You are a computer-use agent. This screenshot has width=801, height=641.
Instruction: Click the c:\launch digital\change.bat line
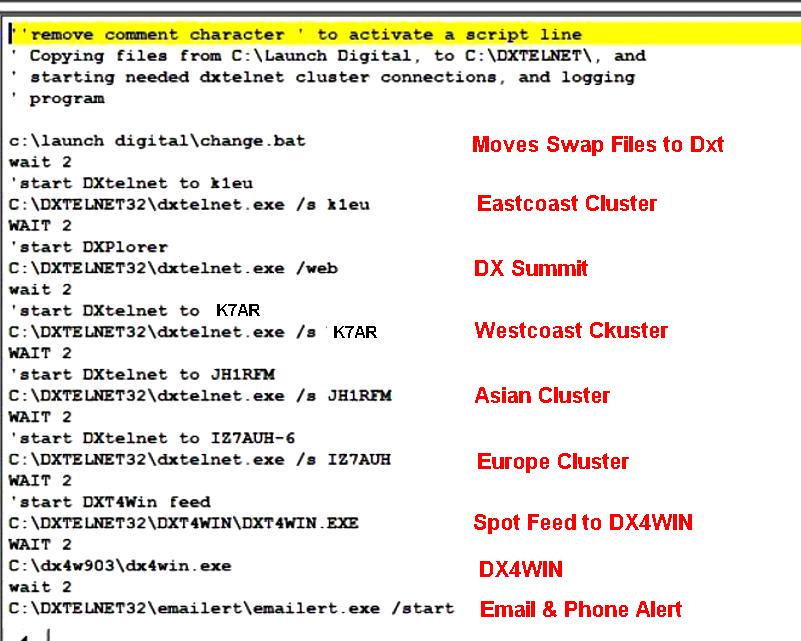[157, 141]
